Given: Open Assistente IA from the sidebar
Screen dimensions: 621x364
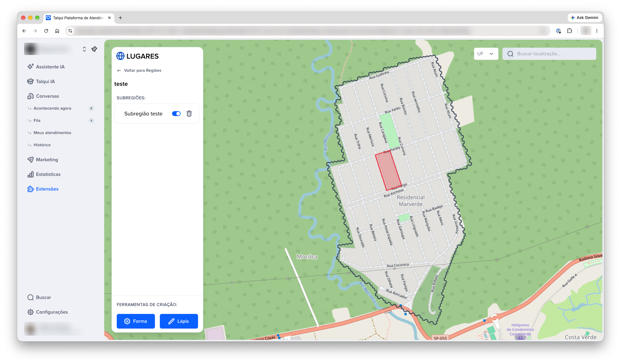Looking at the screenshot, I should 50,67.
